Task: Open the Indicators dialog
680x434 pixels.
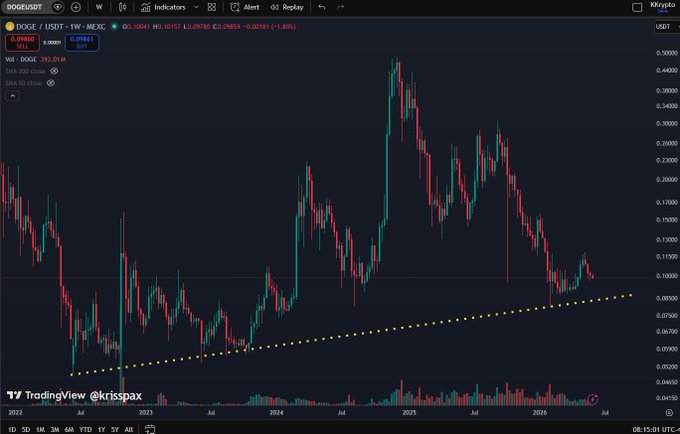Action: 163,7
